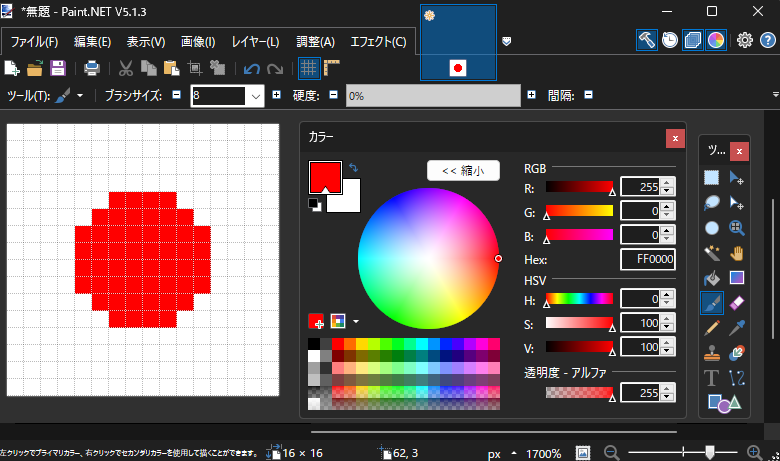Open the エフェクト(C) menu
This screenshot has height=461, width=780.
(378, 42)
